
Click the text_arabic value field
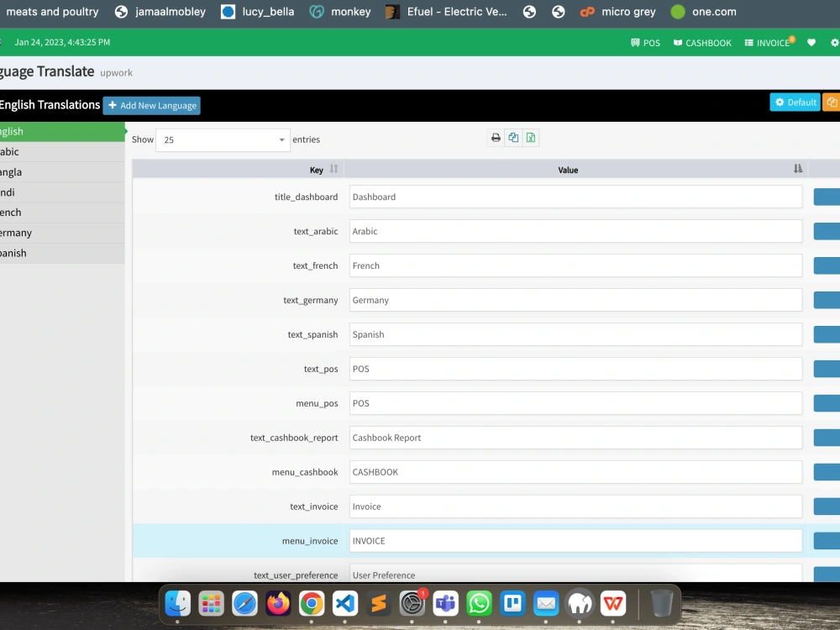(575, 231)
